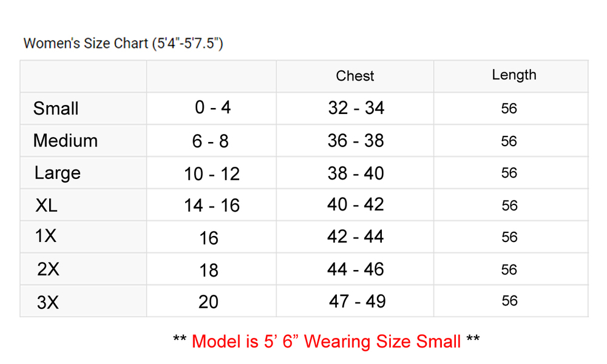Click the 14 - 16 size cell

(x=212, y=206)
